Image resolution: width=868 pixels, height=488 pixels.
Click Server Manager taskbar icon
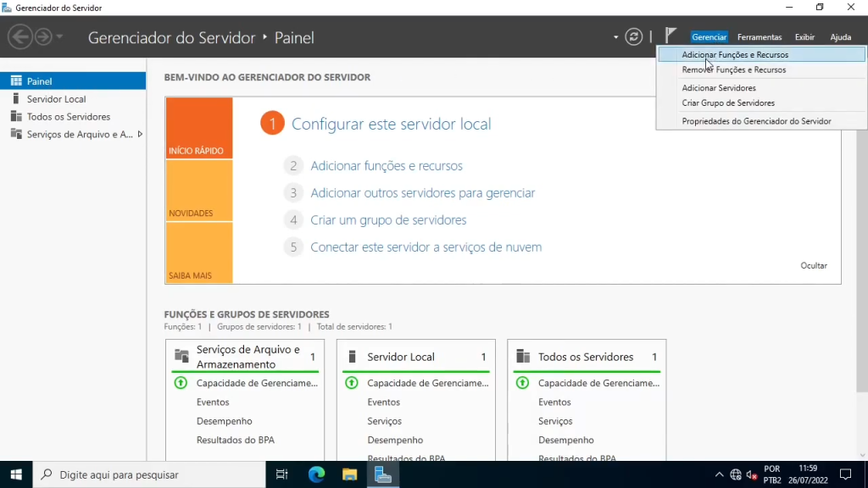pos(382,474)
